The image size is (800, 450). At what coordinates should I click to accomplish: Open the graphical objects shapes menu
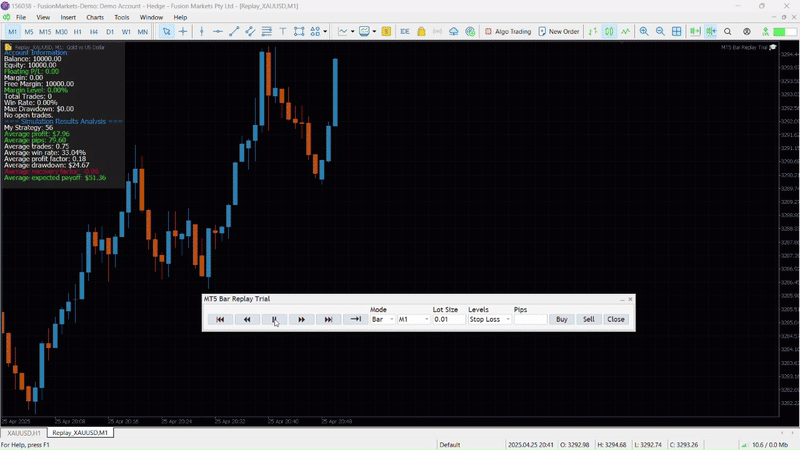(315, 32)
